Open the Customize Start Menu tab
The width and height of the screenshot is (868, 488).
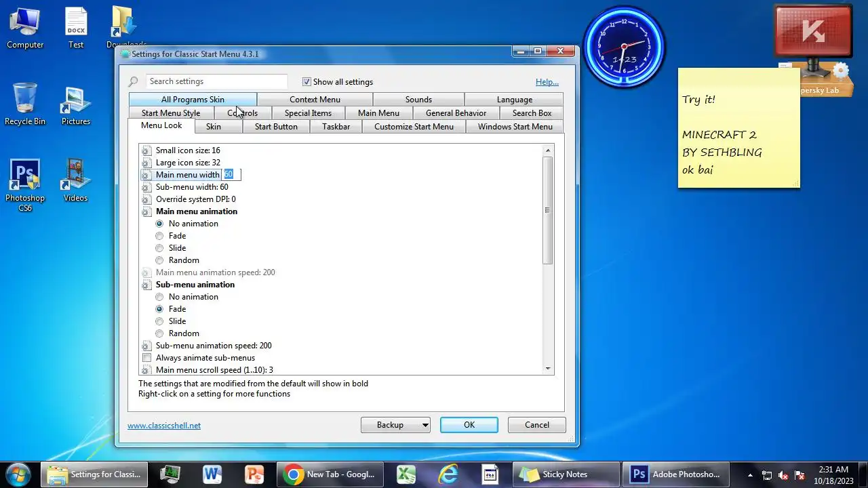click(414, 127)
